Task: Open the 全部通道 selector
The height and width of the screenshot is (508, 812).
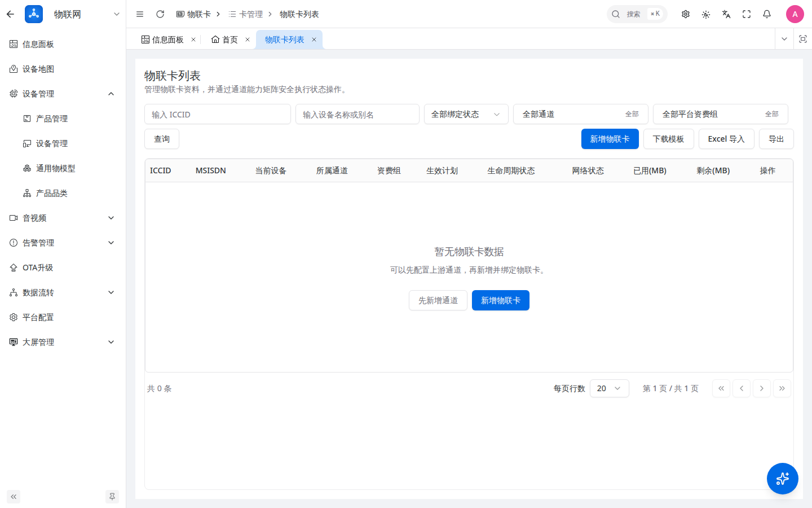Action: pyautogui.click(x=581, y=114)
